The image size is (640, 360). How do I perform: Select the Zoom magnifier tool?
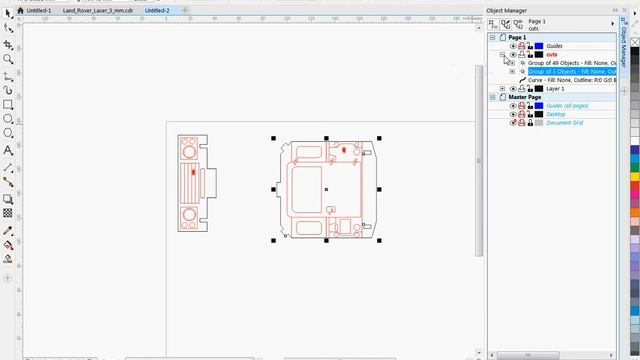tap(8, 60)
